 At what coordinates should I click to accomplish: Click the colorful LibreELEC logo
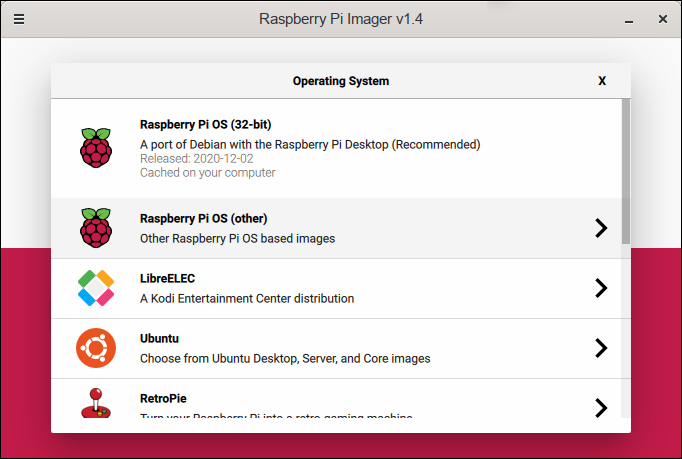click(96, 288)
